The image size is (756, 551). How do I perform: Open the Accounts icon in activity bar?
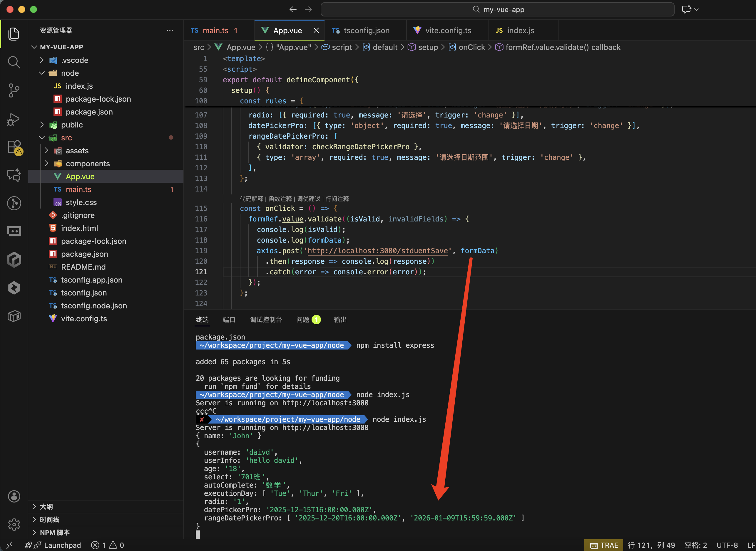coord(14,496)
